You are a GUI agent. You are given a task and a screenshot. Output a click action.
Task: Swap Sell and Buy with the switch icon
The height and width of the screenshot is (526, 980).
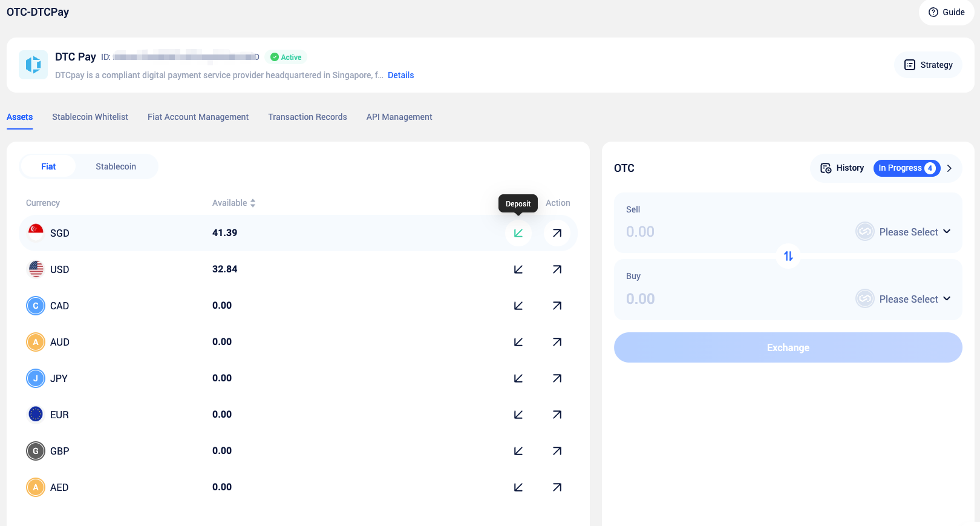click(x=788, y=256)
